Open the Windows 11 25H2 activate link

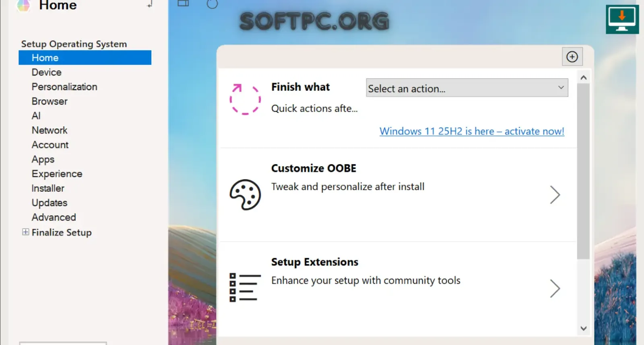click(472, 131)
